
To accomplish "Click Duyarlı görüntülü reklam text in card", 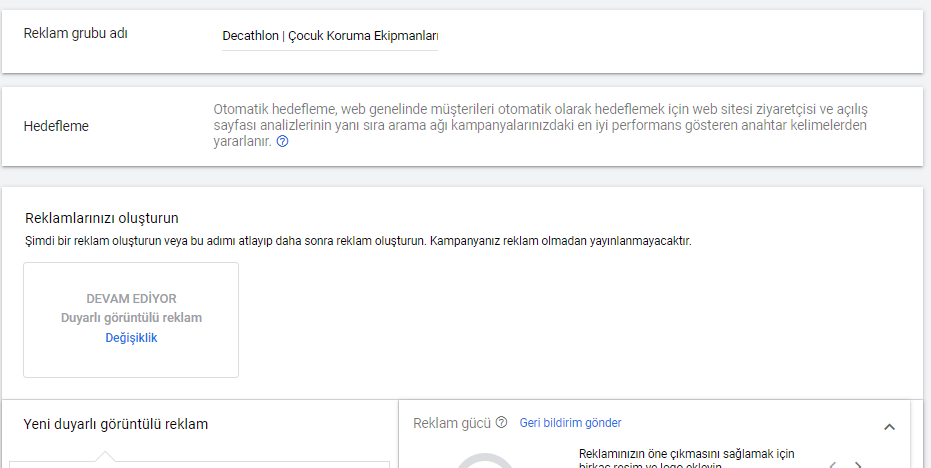I will [131, 318].
